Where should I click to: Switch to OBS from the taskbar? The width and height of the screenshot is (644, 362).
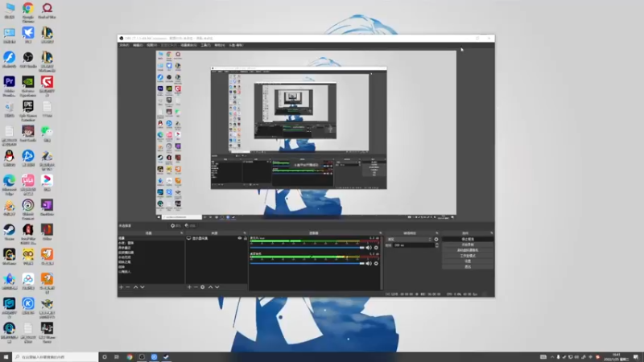click(x=142, y=357)
